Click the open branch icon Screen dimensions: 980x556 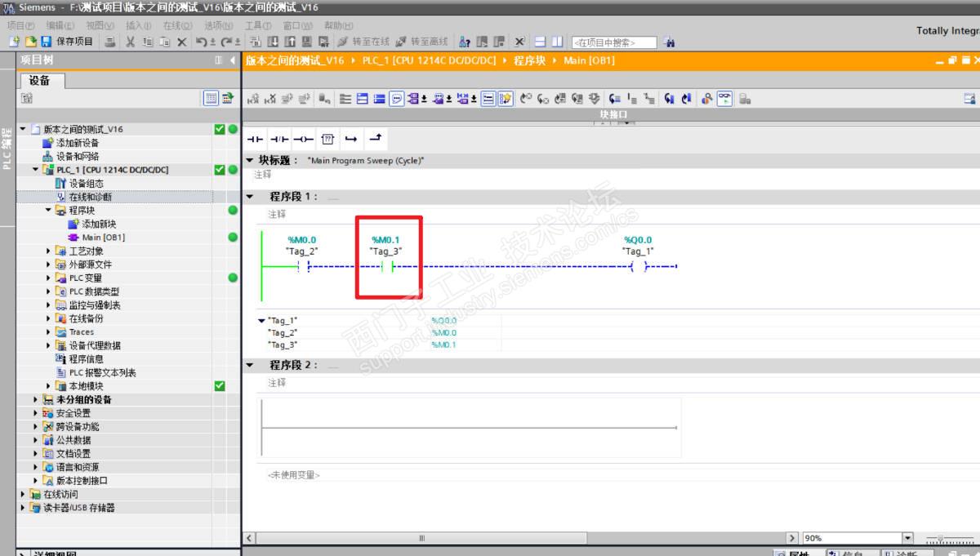point(351,139)
